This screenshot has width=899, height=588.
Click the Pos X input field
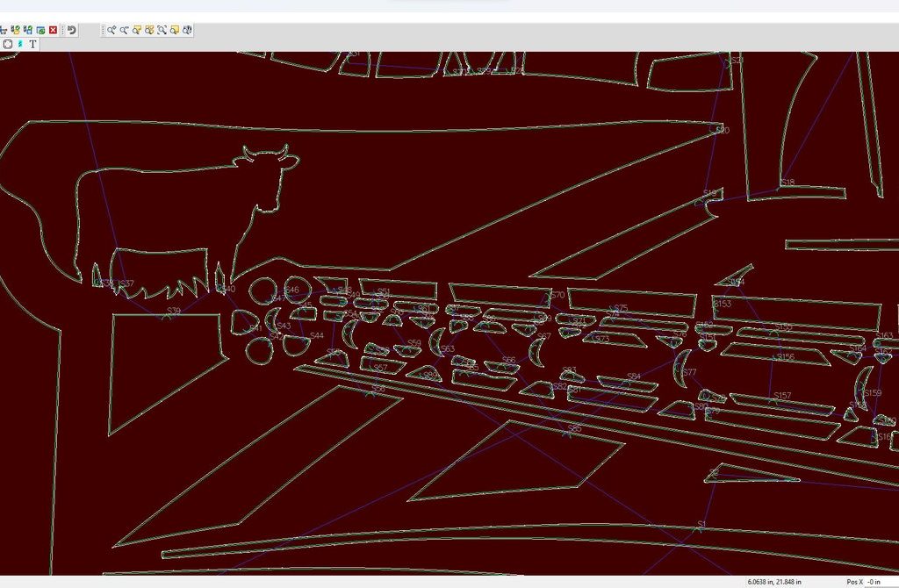[x=880, y=582]
